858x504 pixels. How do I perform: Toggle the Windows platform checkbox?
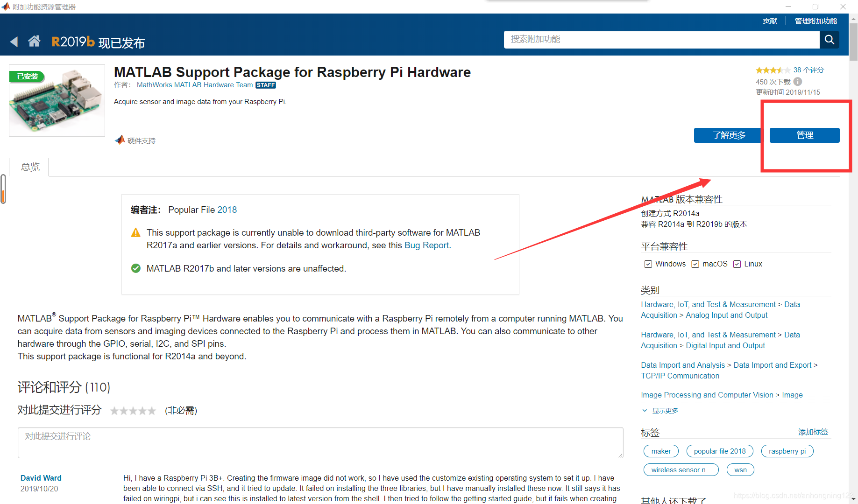pyautogui.click(x=648, y=264)
